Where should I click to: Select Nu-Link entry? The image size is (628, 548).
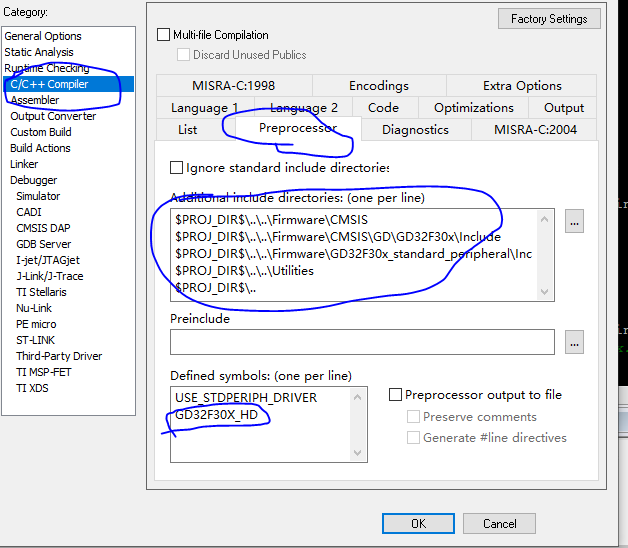click(x=34, y=308)
